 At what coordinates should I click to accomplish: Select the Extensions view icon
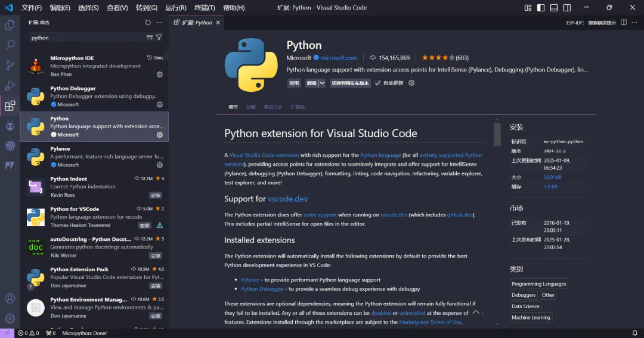[10, 106]
